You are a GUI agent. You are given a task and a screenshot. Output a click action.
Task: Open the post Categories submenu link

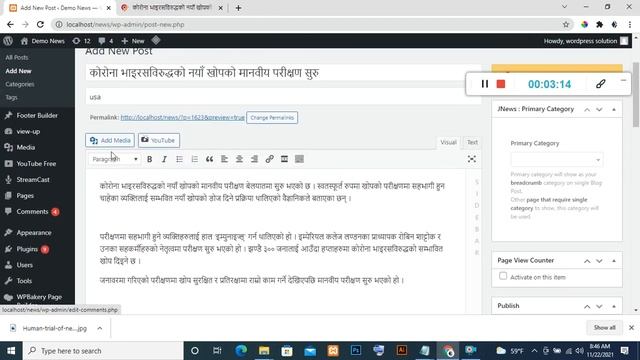click(20, 84)
